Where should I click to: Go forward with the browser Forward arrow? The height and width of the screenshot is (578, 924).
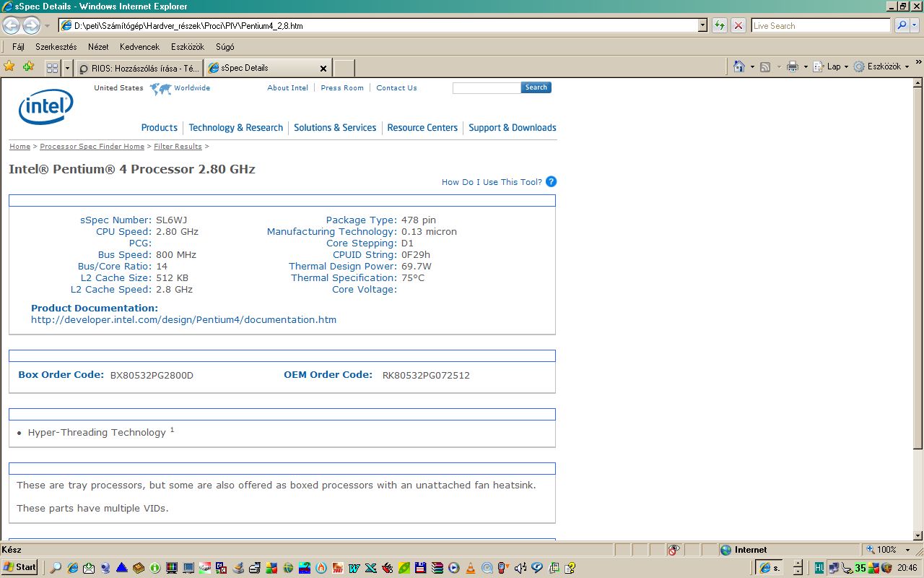(31, 26)
